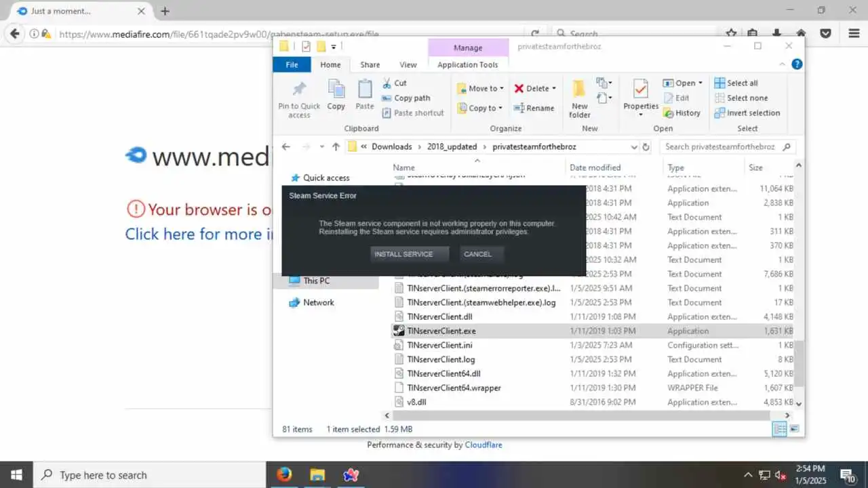Open recent locations dropdown arrow

tap(321, 146)
